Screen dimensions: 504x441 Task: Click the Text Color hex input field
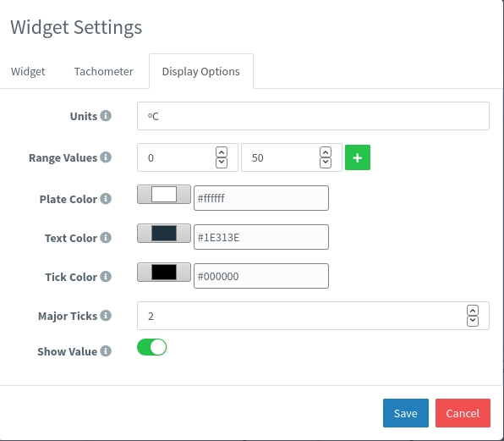point(261,237)
